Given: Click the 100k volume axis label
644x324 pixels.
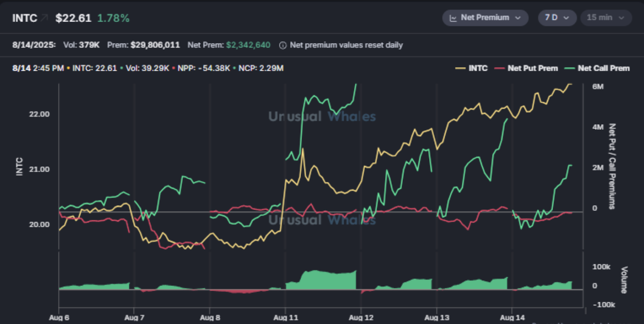Looking at the screenshot, I should (x=601, y=267).
